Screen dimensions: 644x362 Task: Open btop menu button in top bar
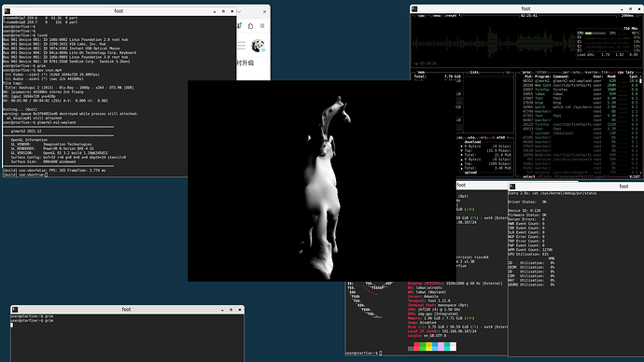[437, 16]
